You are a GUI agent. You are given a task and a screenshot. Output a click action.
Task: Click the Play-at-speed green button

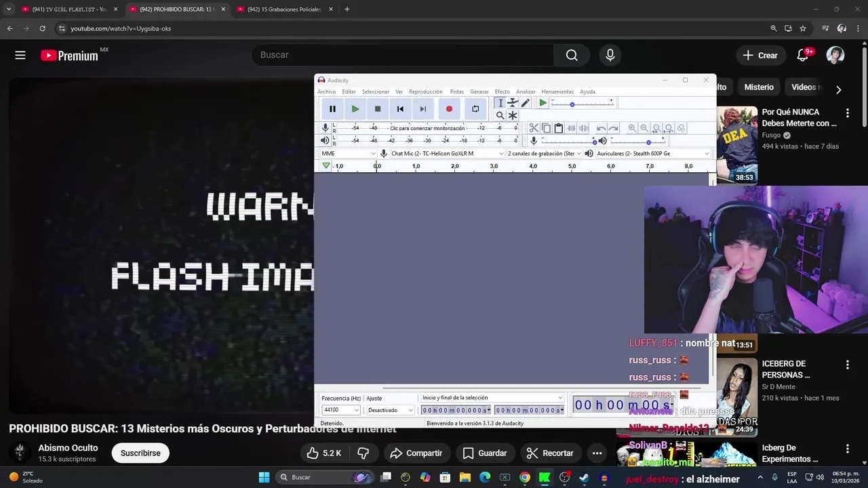coord(542,103)
